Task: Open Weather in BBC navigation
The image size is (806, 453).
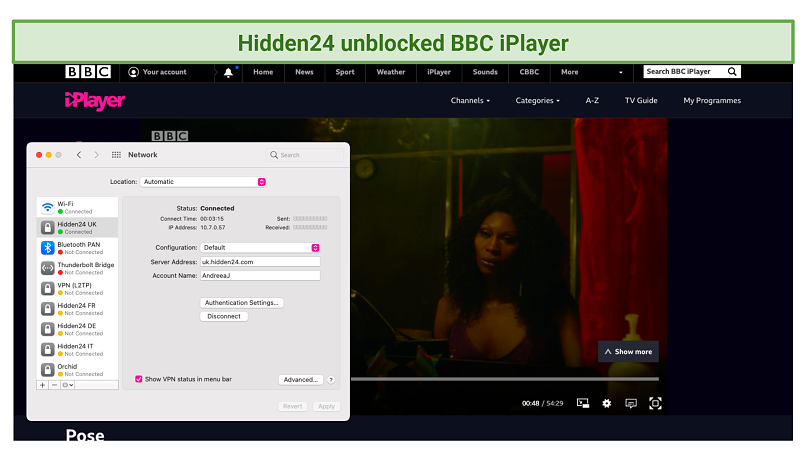Action: pos(391,72)
